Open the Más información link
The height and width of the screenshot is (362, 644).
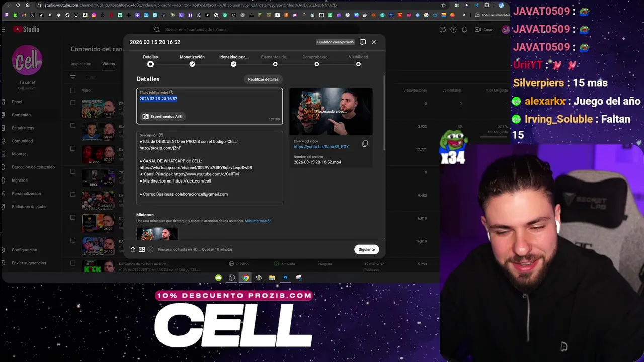pyautogui.click(x=258, y=221)
